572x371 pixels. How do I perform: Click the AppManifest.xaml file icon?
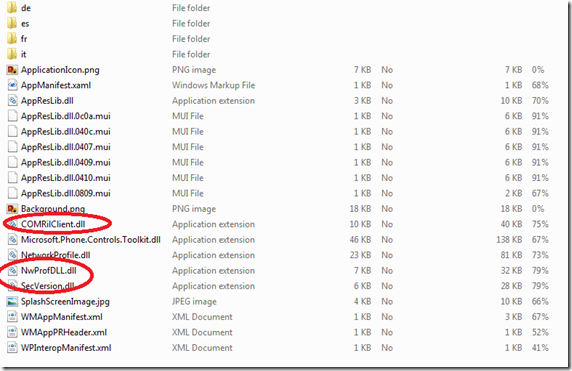[x=12, y=85]
